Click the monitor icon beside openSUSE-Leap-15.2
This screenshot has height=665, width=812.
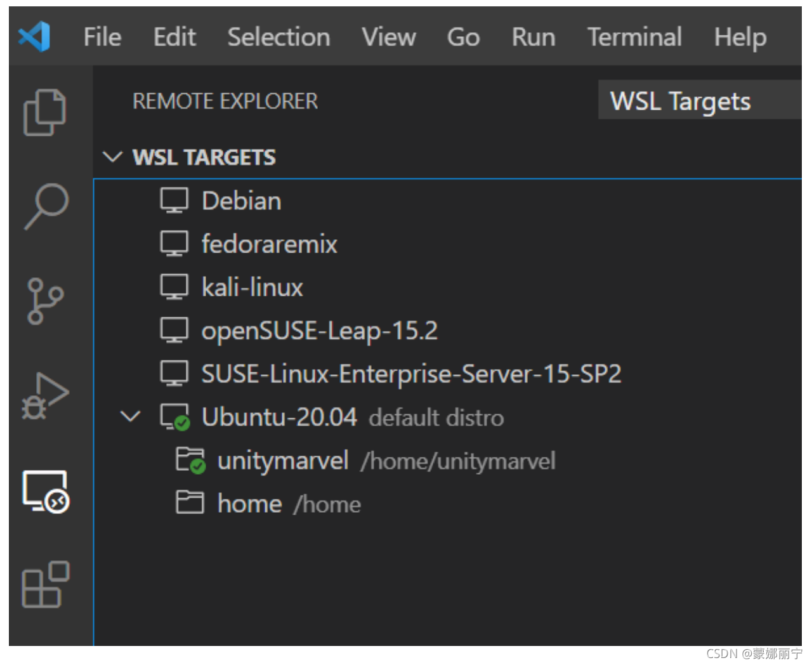tap(174, 330)
